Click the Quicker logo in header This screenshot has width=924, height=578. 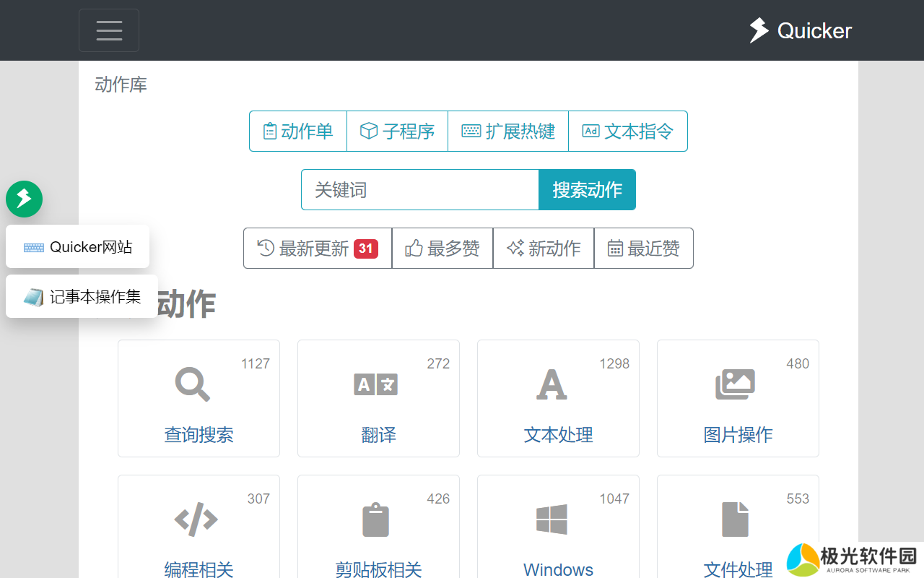pos(800,30)
